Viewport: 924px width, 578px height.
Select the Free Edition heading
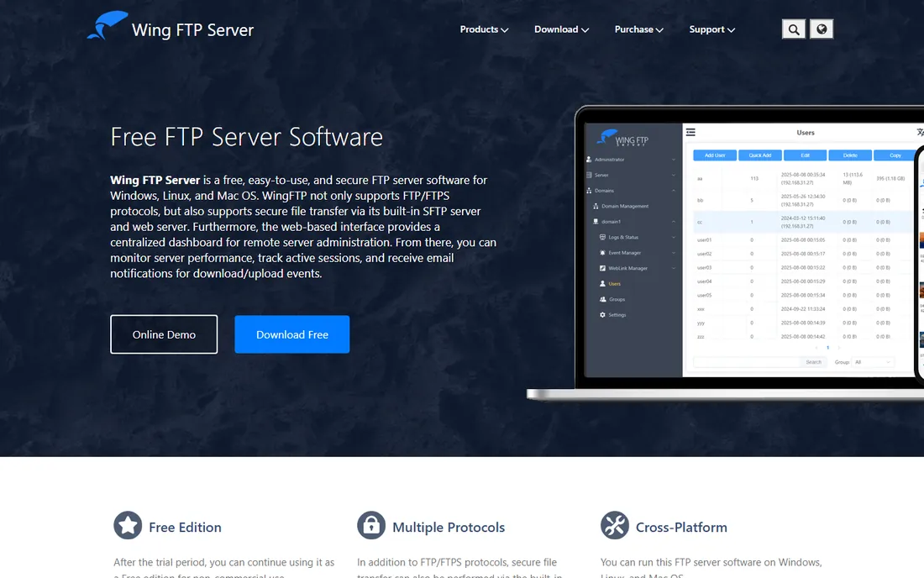[185, 528]
